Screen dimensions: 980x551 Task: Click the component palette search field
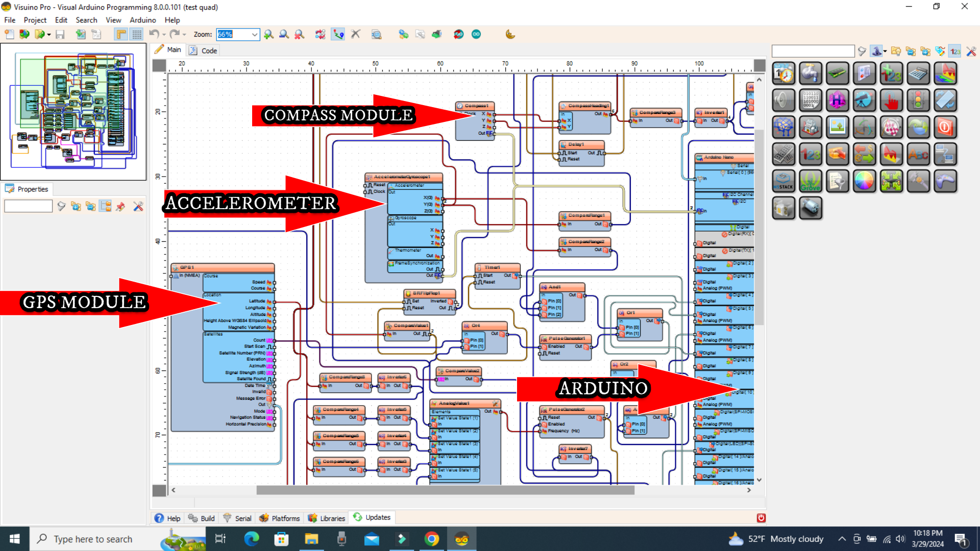pyautogui.click(x=813, y=51)
